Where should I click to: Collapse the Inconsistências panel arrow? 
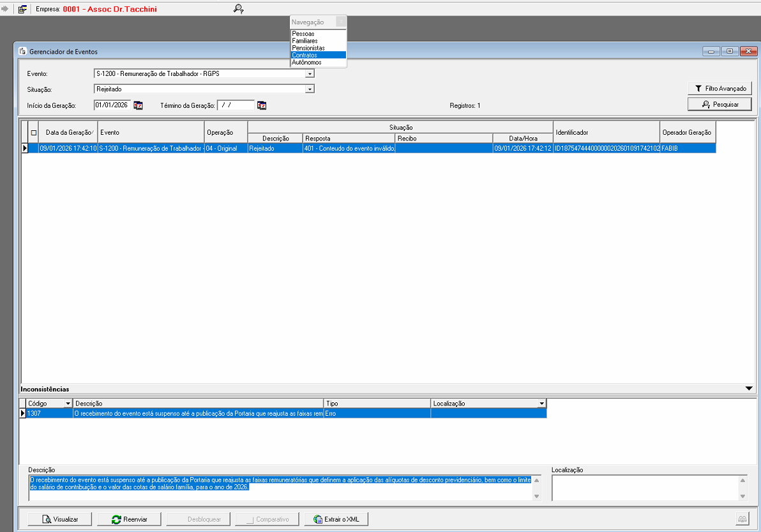point(749,388)
